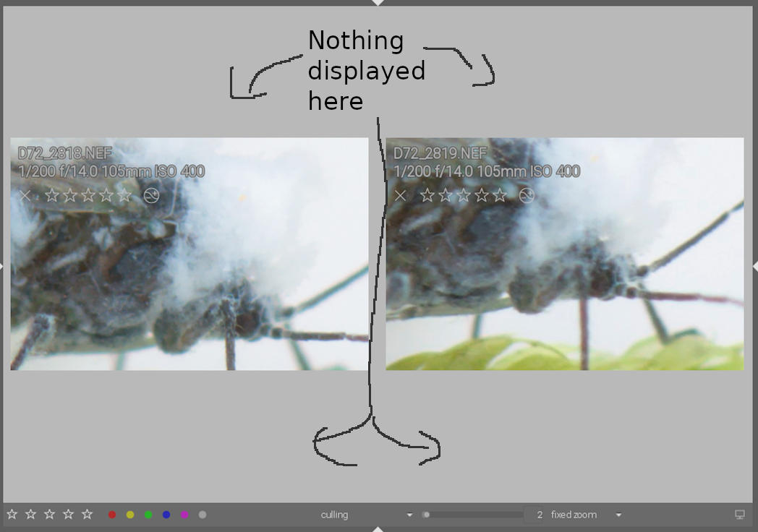
Task: Open the fixed zoom dropdown
Action: (x=618, y=514)
